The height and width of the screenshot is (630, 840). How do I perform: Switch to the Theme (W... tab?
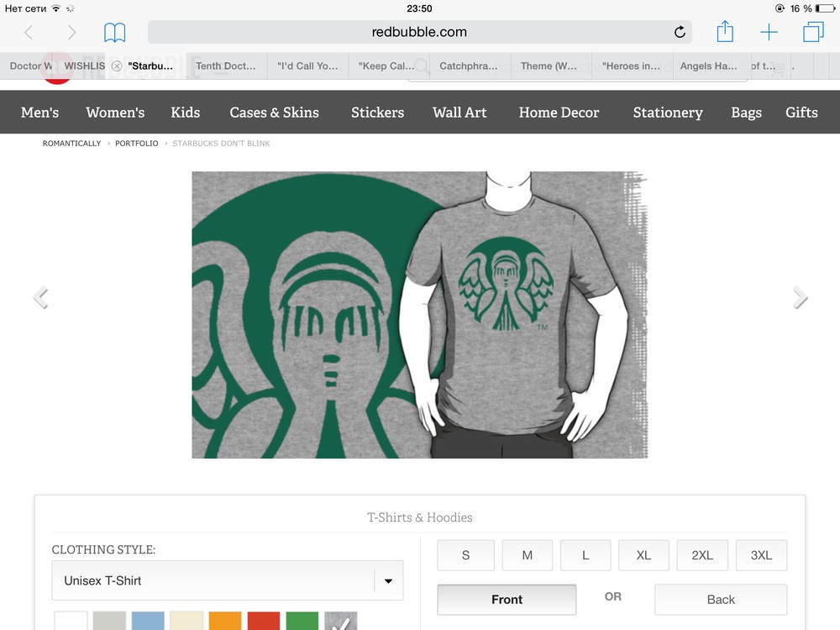point(549,66)
